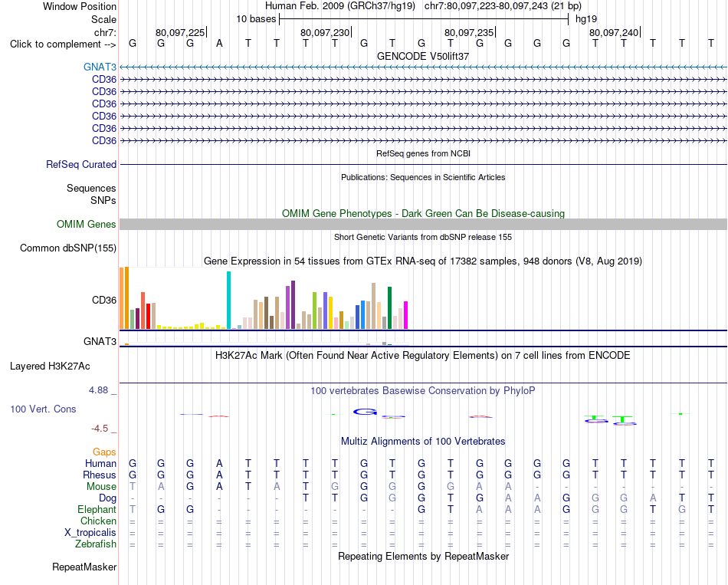Viewport: 728px width, 585px height.
Task: Click the GNAT3 gene track label
Action: [100, 67]
